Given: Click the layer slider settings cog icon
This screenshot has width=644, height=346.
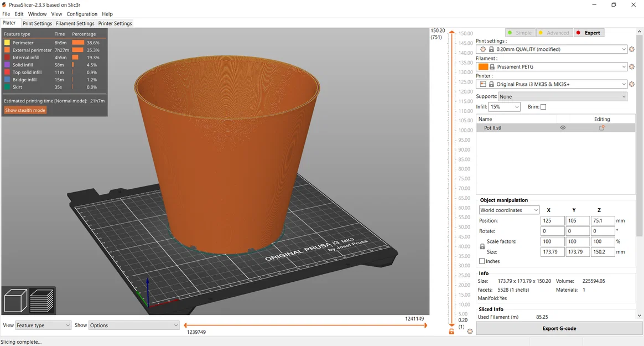Looking at the screenshot, I should (470, 331).
